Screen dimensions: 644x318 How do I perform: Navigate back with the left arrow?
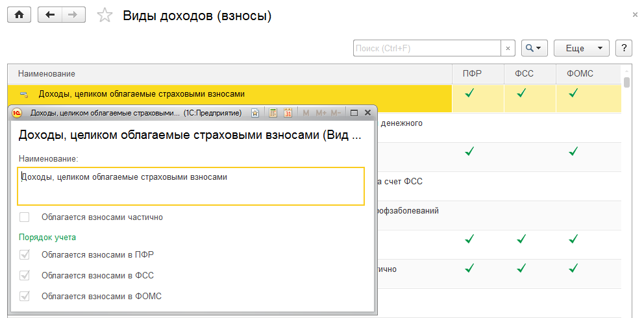click(50, 16)
